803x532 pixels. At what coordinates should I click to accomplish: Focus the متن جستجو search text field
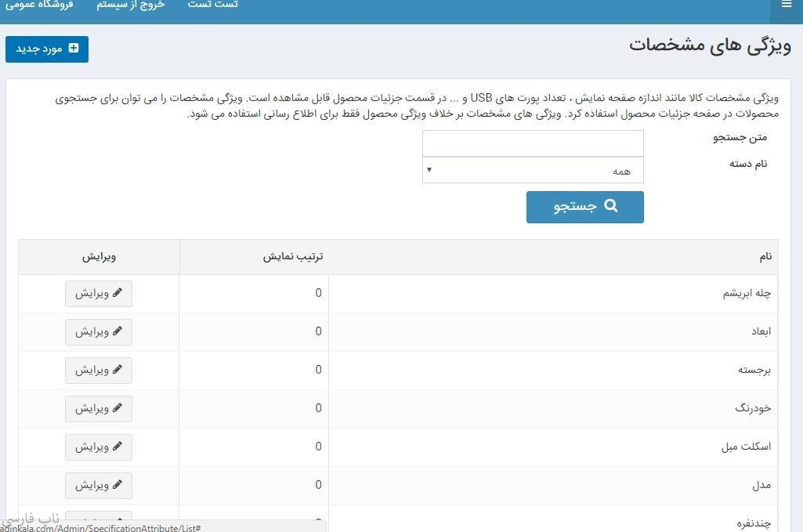coord(533,143)
